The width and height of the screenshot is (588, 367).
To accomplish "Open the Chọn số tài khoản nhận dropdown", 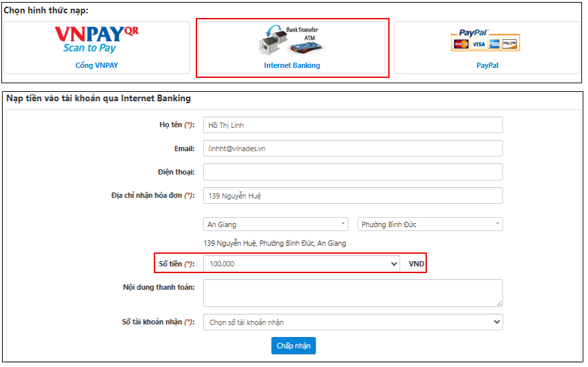I will 353,322.
